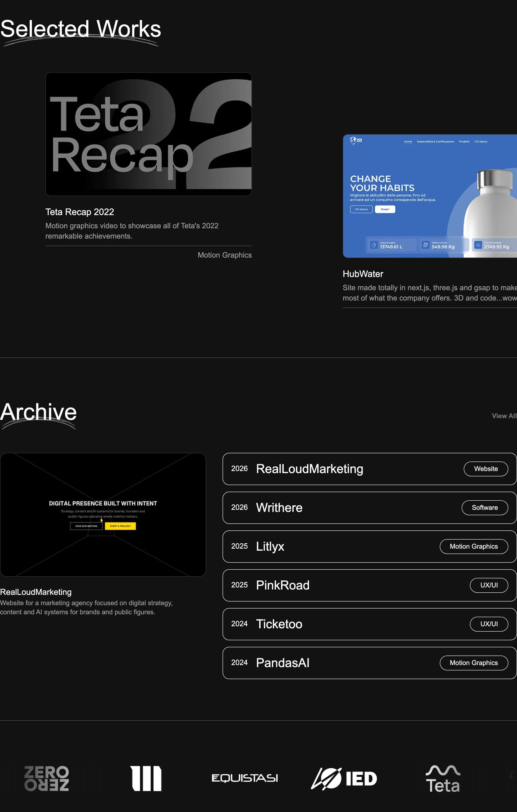Click the Teta wave logo
Viewport: 517px width, 812px height.
click(x=443, y=779)
